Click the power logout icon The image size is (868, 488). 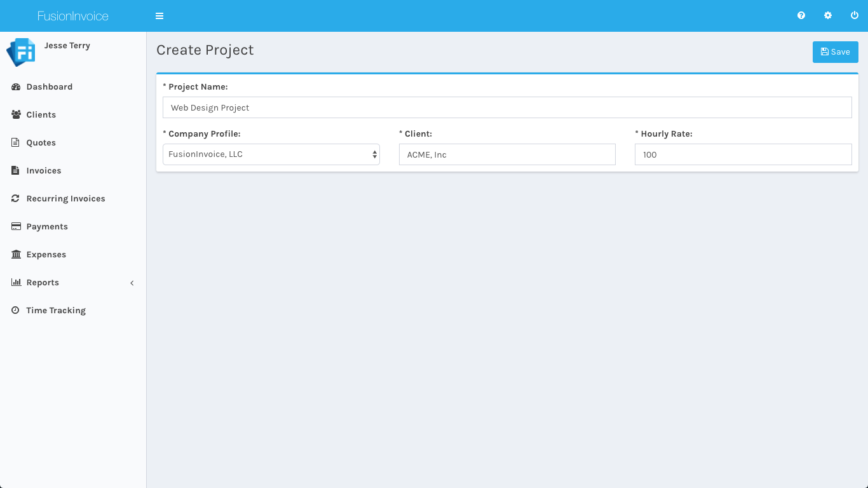[x=855, y=16]
